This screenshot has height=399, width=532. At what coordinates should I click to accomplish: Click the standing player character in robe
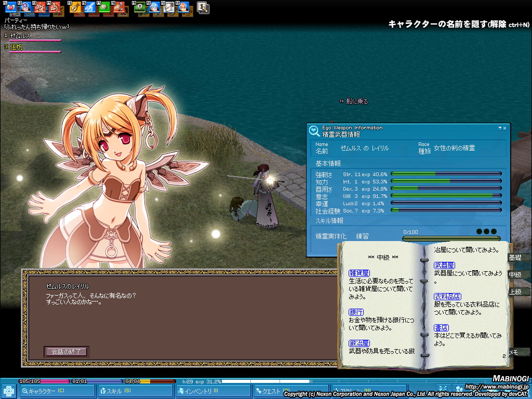click(265, 196)
